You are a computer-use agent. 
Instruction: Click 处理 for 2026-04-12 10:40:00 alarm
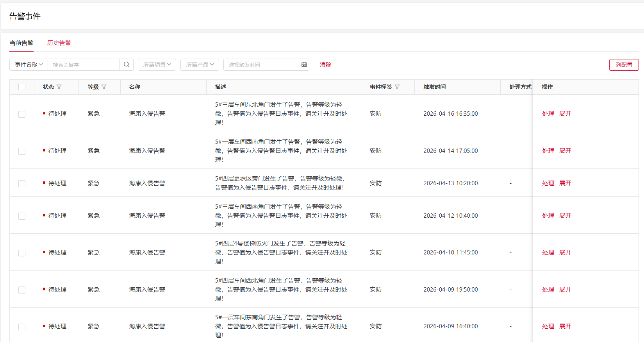click(548, 216)
